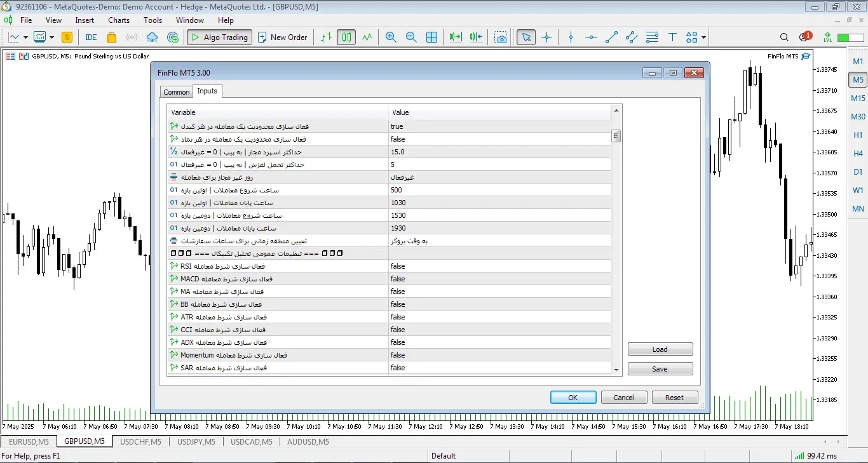Enable chart auto-scroll to end

pos(456,37)
